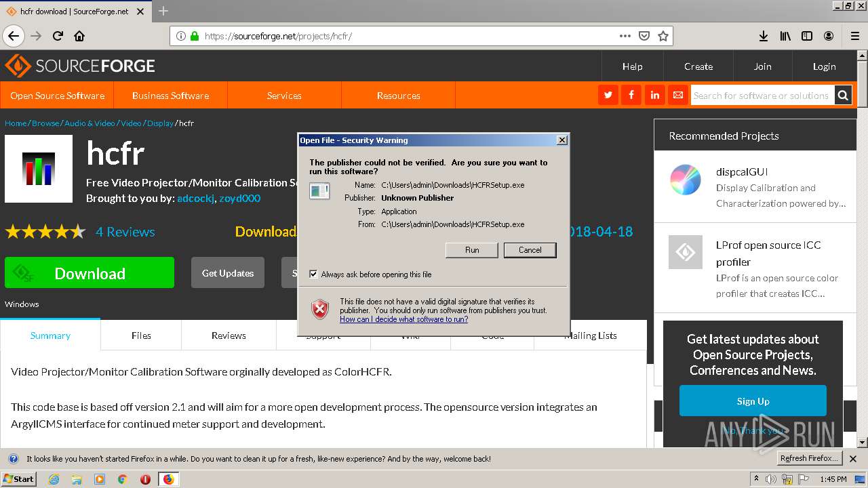Toggle Always ask before opening this file

pyautogui.click(x=313, y=274)
